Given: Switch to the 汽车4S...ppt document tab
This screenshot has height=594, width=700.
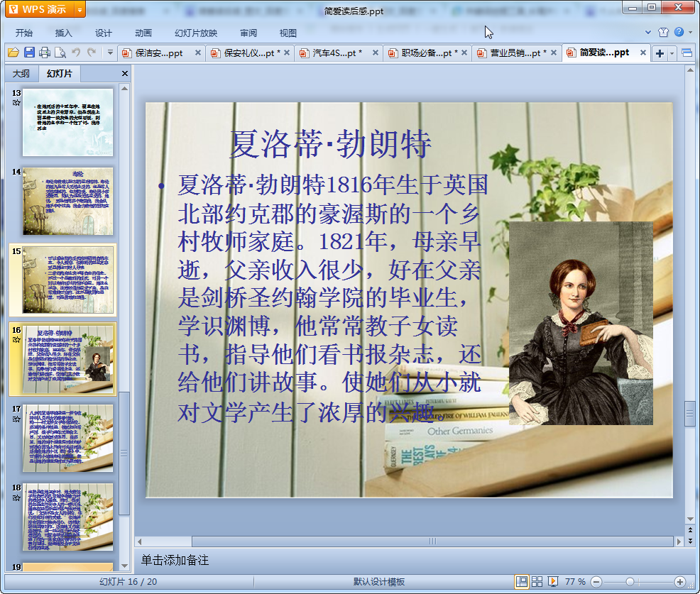Looking at the screenshot, I should coord(337,53).
